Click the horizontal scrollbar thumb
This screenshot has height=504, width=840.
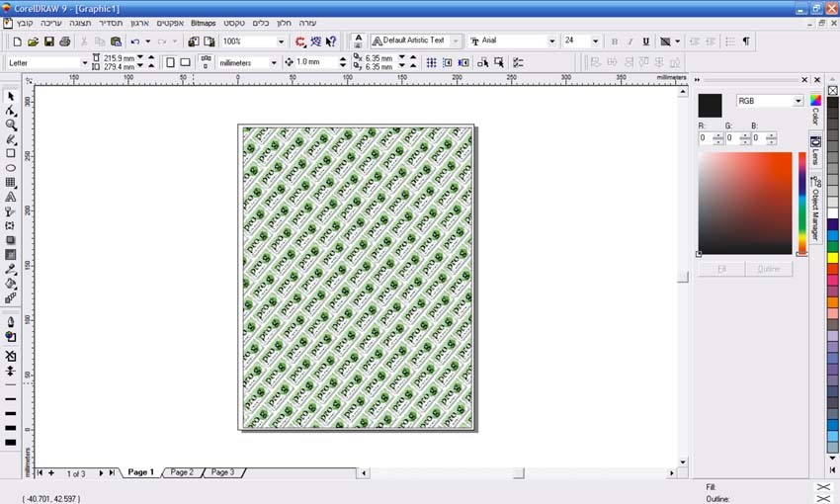click(518, 473)
